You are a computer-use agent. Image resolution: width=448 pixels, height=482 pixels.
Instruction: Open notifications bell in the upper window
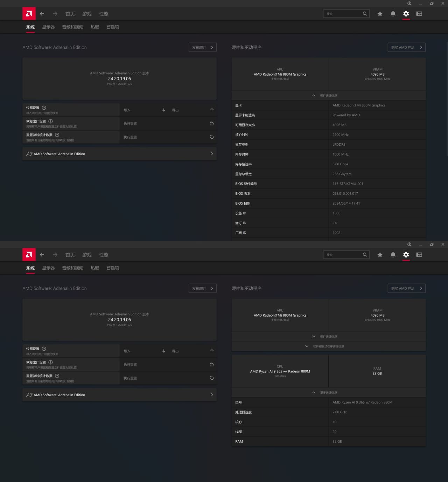coord(393,14)
